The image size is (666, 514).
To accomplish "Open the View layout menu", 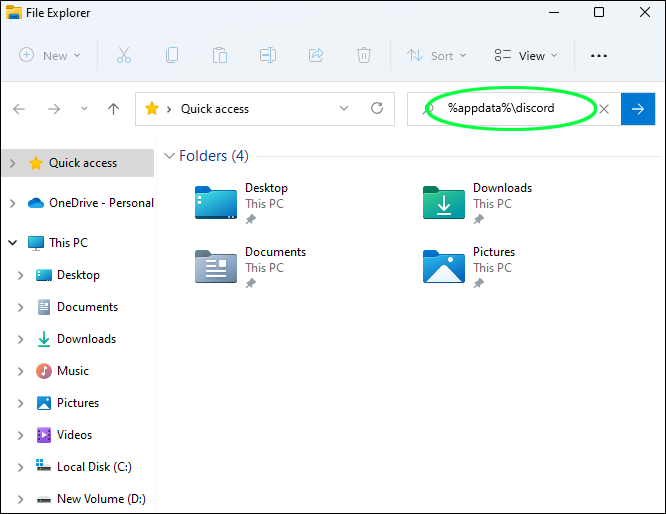I will coord(526,56).
